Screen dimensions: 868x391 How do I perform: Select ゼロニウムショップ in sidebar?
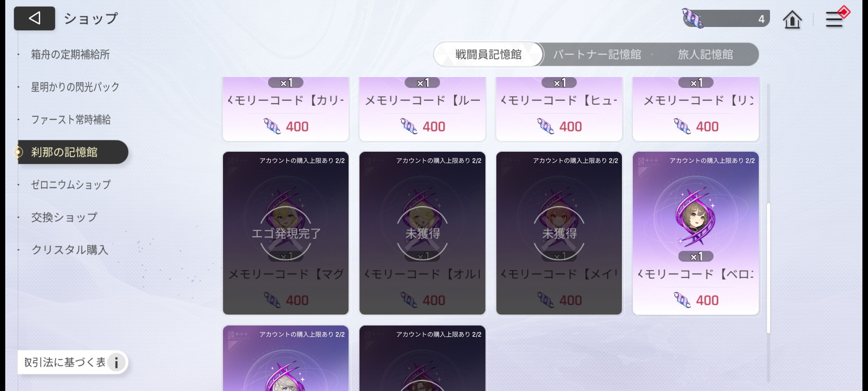(71, 185)
